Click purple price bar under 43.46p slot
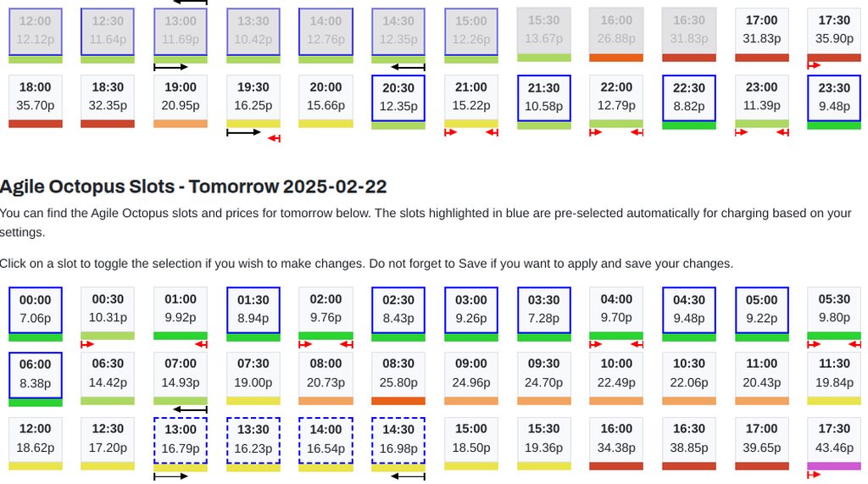This screenshot has height=484, width=868. click(834, 465)
